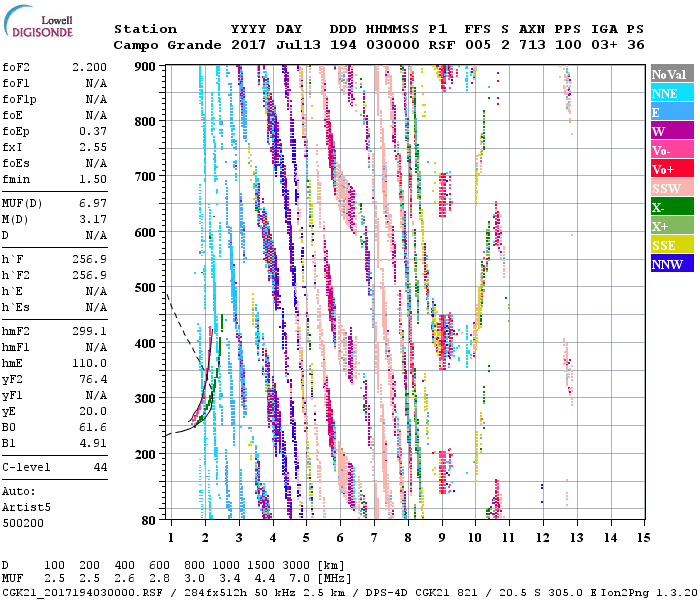Click the yE value 20.0
700x600 pixels.
click(93, 412)
